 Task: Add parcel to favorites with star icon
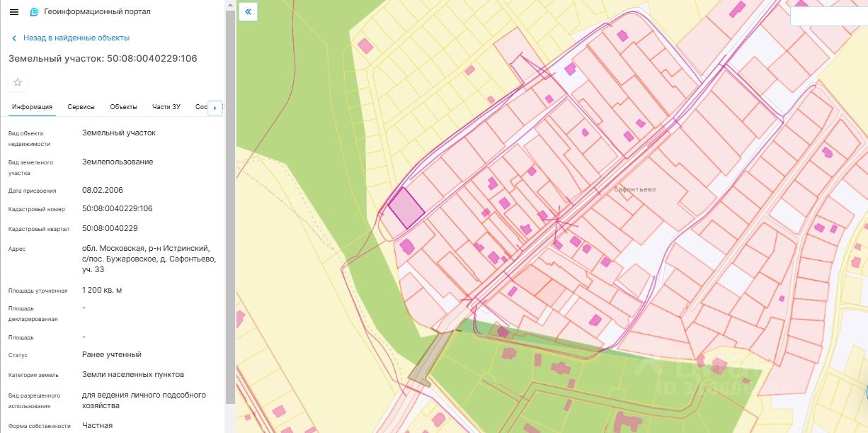point(18,82)
